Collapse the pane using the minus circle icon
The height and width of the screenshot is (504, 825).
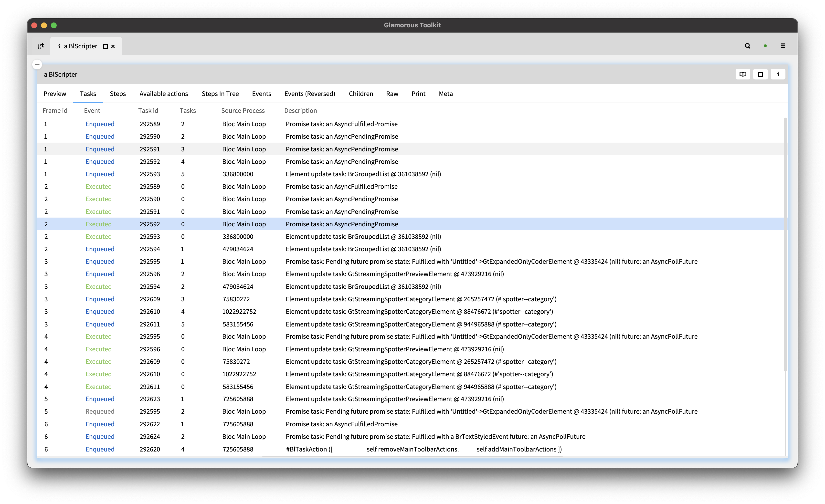click(37, 64)
